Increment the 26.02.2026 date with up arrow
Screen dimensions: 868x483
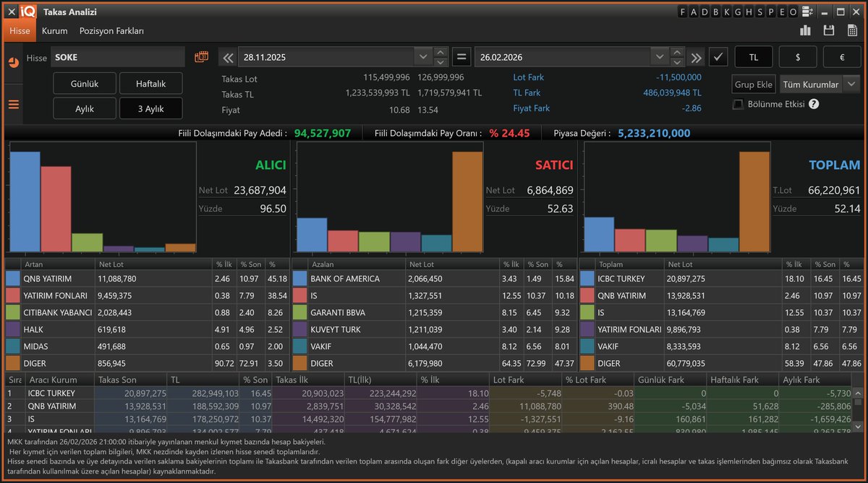tap(677, 52)
